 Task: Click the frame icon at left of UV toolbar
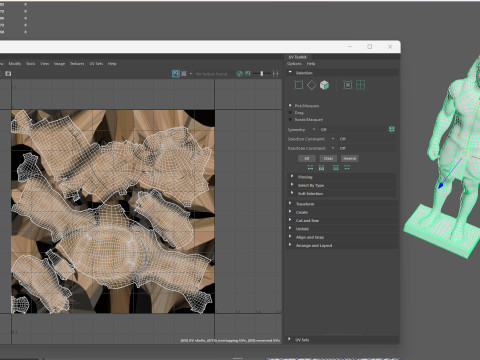8,73
